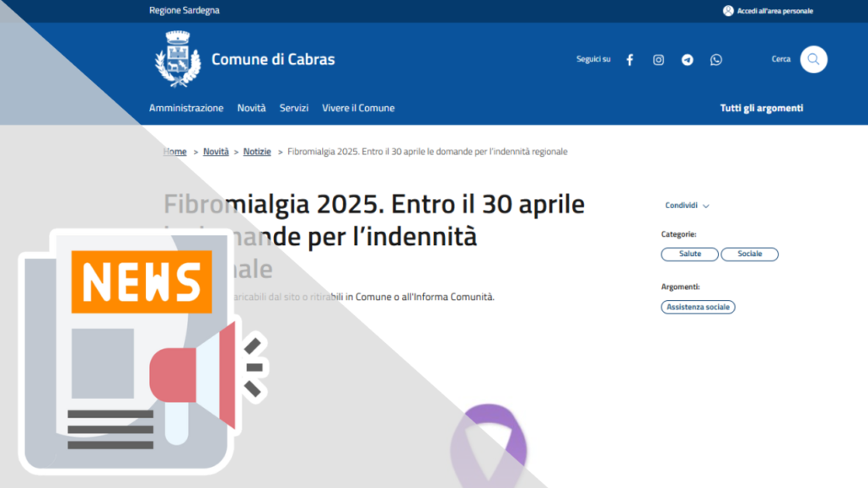
Task: Expand the Condividi share dropdown
Action: (687, 206)
